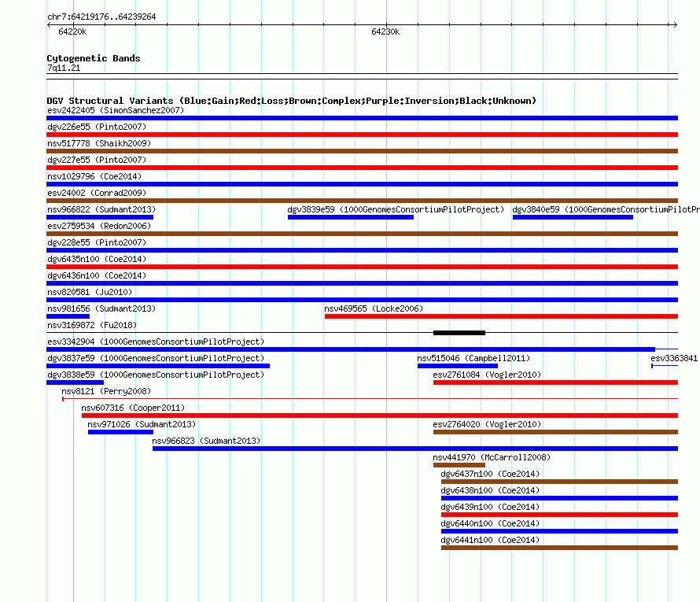Select the esv2761084 (Vogler2010) label

(487, 375)
